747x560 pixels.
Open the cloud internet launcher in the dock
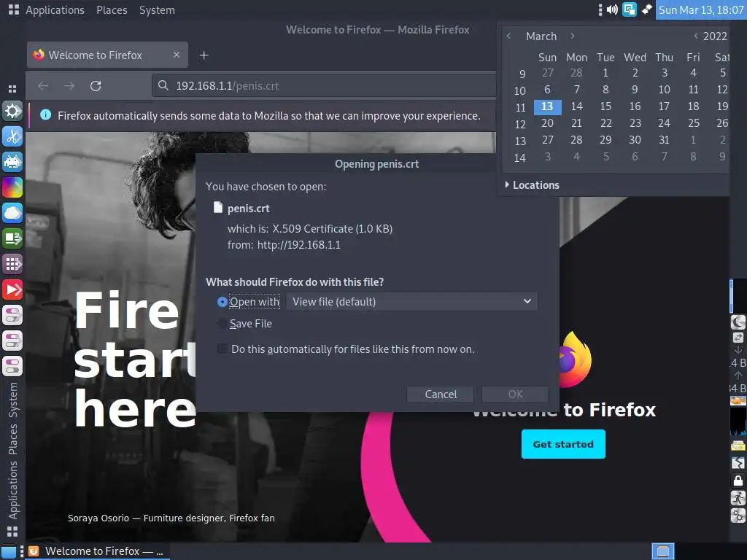tap(12, 213)
